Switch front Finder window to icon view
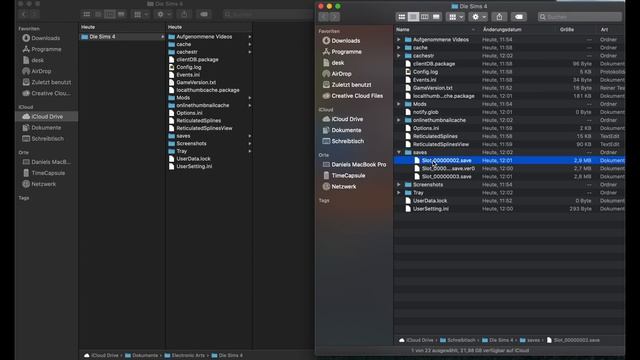640x360 pixels. click(402, 17)
